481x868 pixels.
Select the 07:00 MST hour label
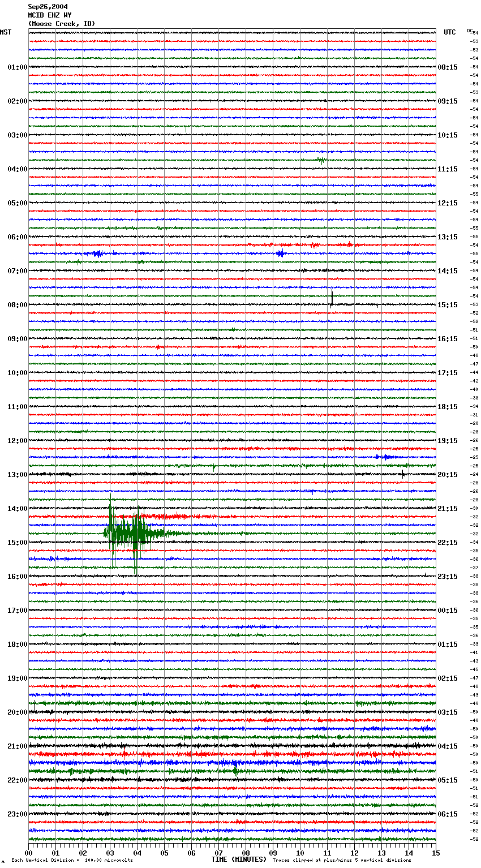pyautogui.click(x=18, y=271)
